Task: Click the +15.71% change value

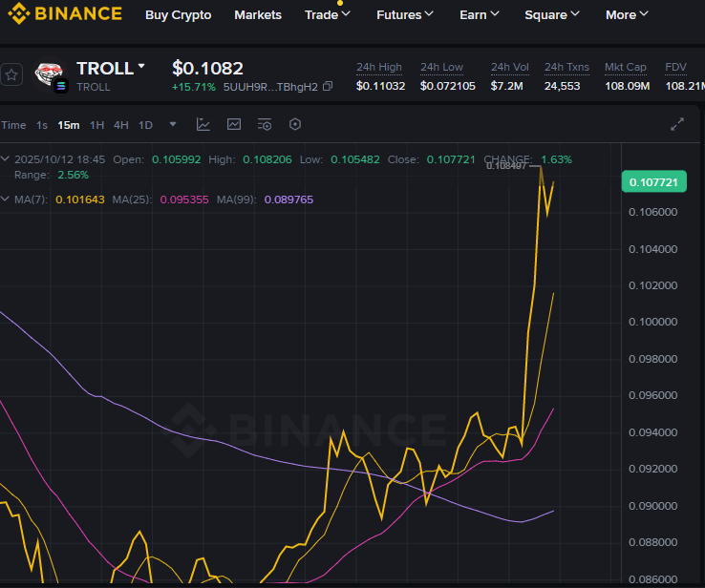Action: click(194, 87)
